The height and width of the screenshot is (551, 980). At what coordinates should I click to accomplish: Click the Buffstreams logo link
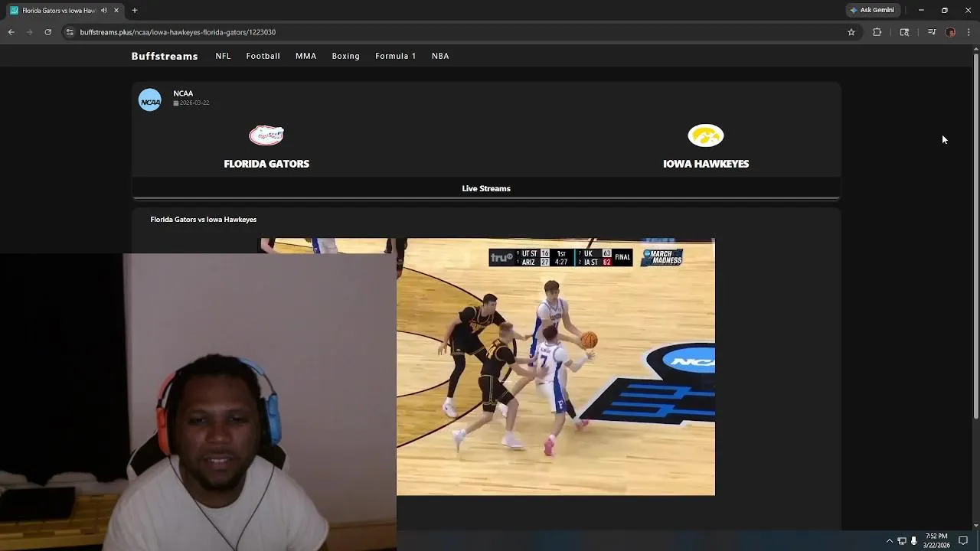[x=165, y=56]
